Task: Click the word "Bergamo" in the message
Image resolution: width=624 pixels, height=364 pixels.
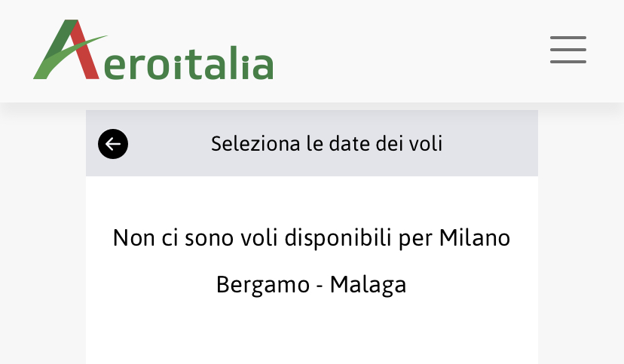Action: 262,284
